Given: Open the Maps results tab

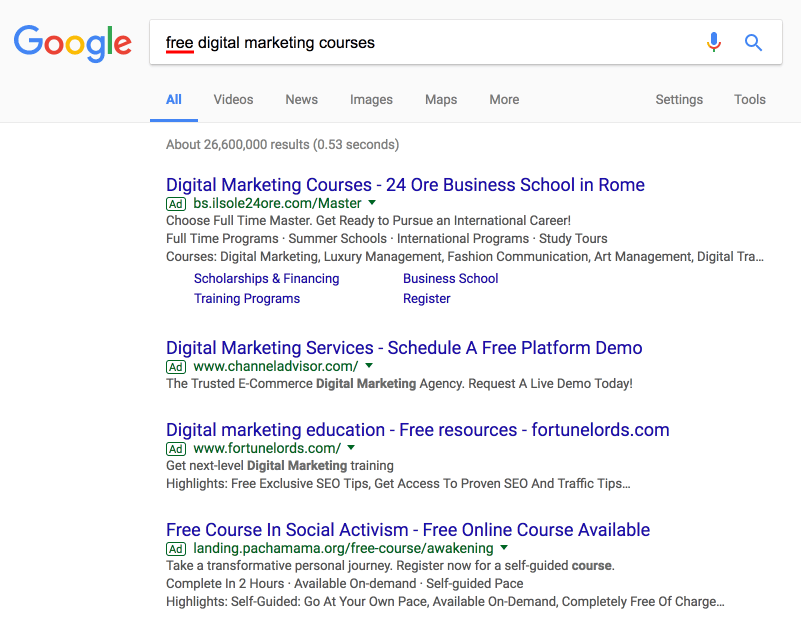Looking at the screenshot, I should click(441, 100).
